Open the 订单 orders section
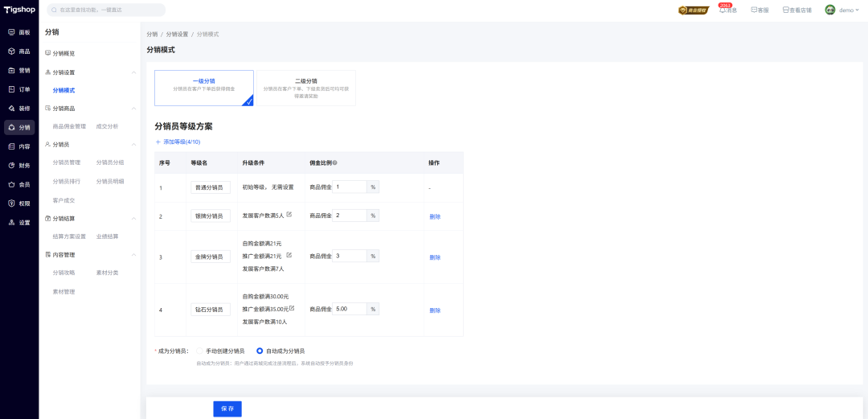The image size is (868, 419). click(19, 89)
